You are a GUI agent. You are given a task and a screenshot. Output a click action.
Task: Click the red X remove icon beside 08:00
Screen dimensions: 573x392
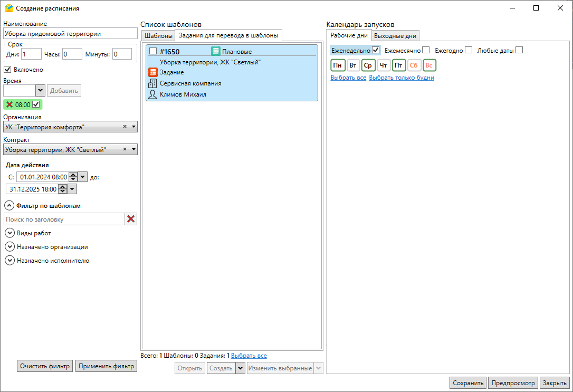pos(9,104)
